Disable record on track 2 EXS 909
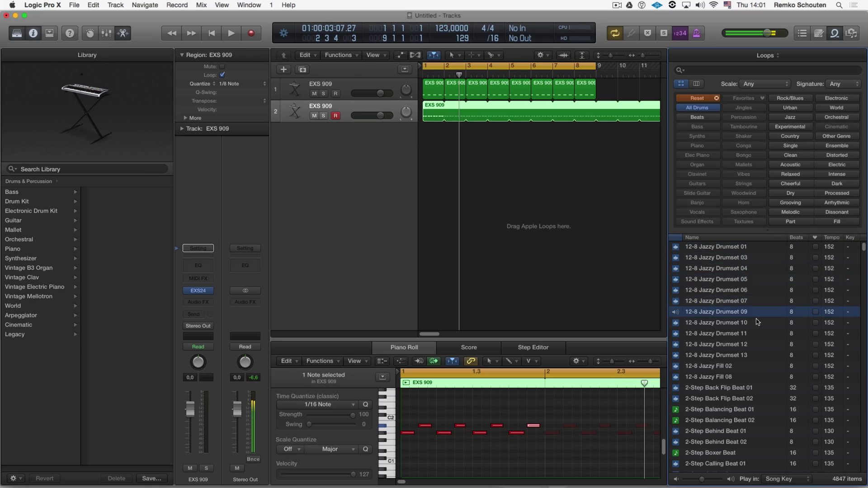Screen dimensions: 868x488 pyautogui.click(x=335, y=116)
